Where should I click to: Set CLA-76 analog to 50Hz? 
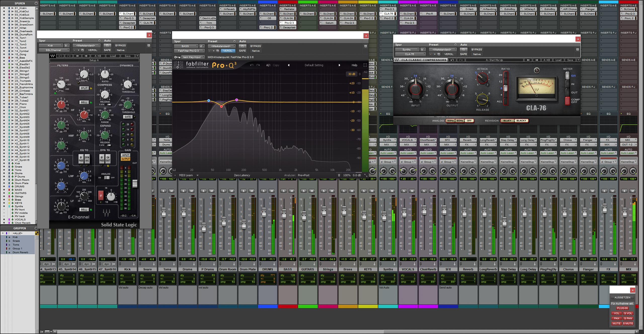pos(450,121)
